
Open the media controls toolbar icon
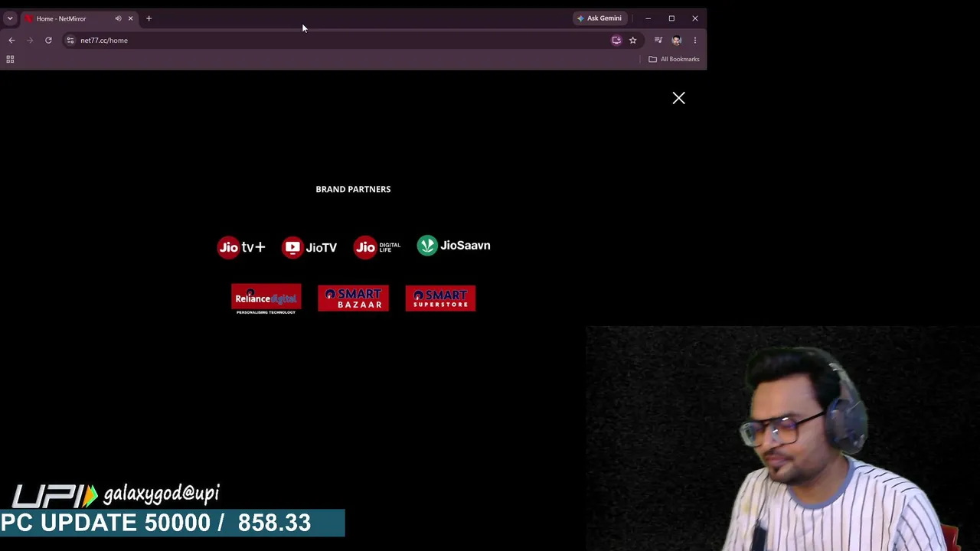[658, 41]
